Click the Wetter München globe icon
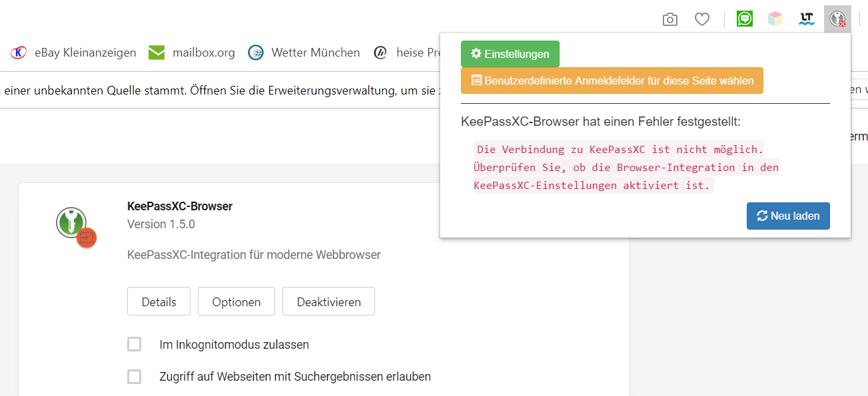Screen dimensions: 868x396 click(256, 53)
